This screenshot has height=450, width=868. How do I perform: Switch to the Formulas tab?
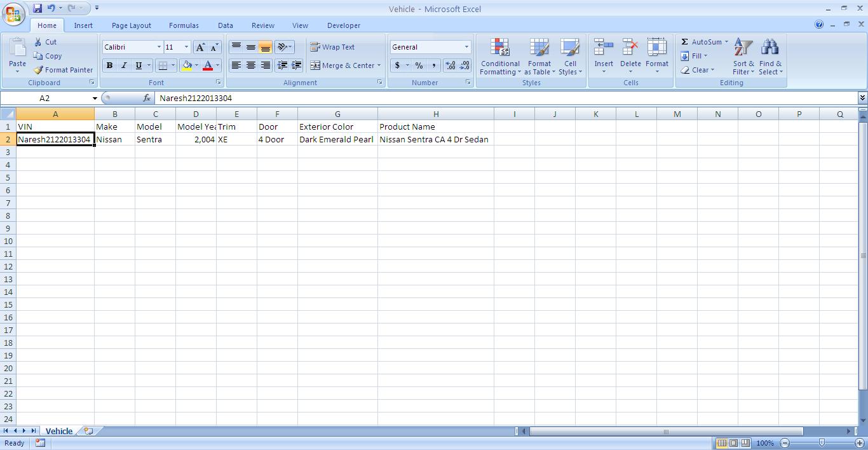184,25
